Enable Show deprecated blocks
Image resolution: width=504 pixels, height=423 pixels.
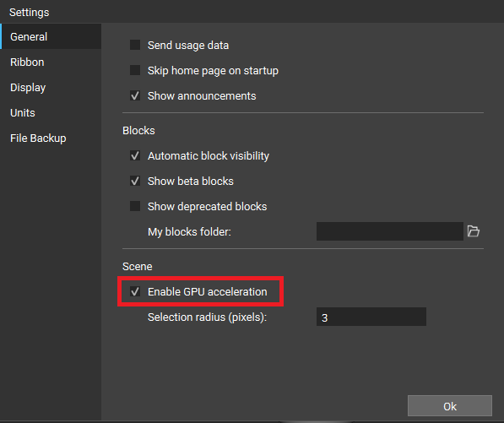tap(135, 206)
